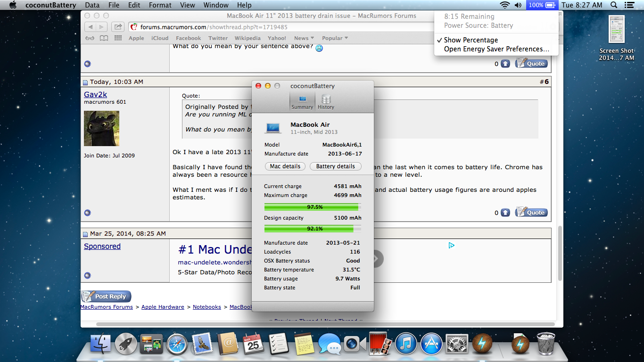The height and width of the screenshot is (362, 644).
Task: Show Safari bookmarks book icon
Action: 104,38
